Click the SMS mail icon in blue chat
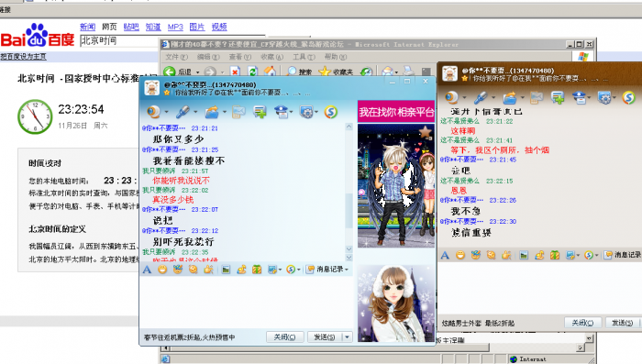This screenshot has width=642, height=364. point(238,112)
